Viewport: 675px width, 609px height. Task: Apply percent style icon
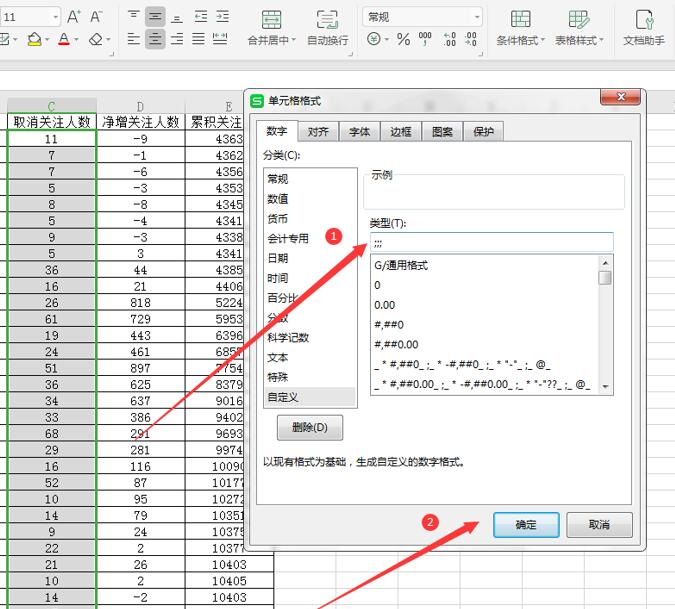pyautogui.click(x=403, y=40)
